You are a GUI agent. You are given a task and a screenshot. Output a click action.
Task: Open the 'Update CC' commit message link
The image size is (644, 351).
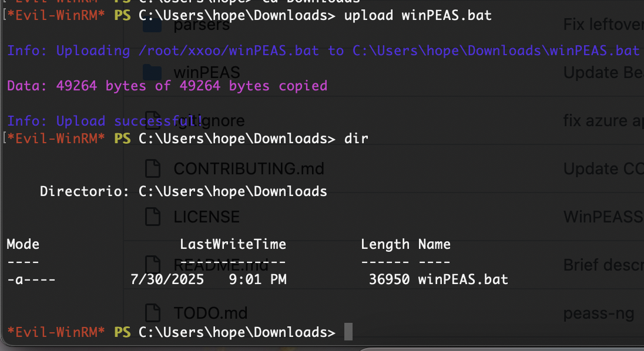603,168
